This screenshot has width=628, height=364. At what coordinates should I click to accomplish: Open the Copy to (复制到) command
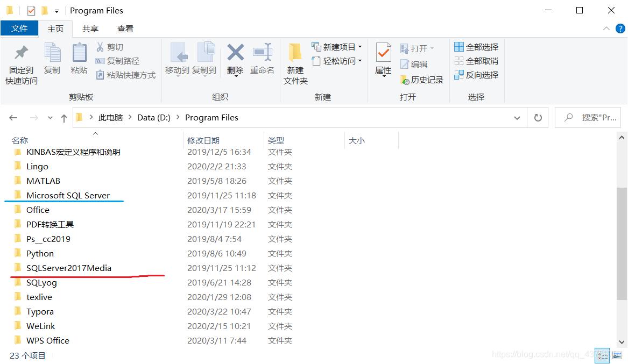pyautogui.click(x=204, y=59)
